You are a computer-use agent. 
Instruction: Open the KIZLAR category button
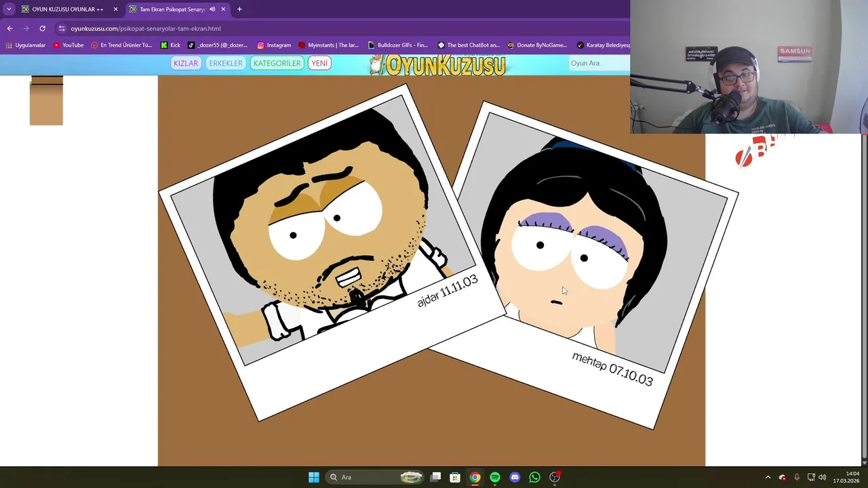(x=186, y=63)
